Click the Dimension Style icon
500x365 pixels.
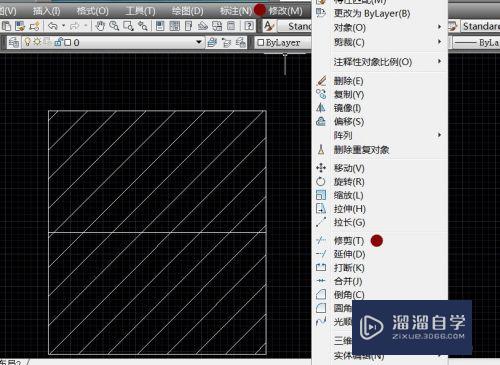coord(453,26)
